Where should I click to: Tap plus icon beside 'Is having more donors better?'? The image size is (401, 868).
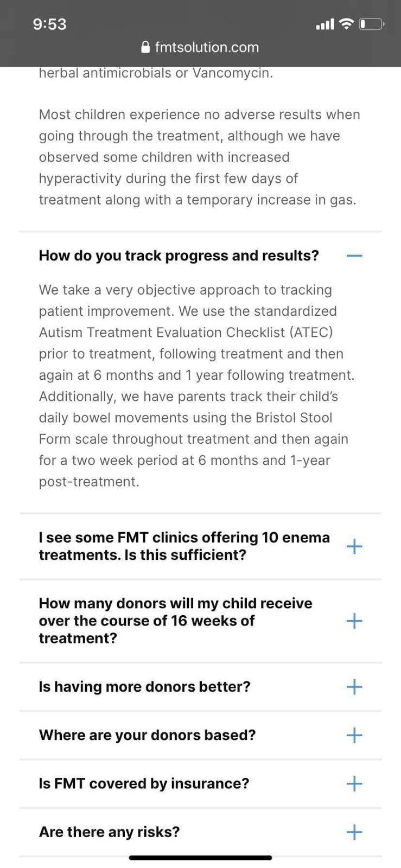354,687
